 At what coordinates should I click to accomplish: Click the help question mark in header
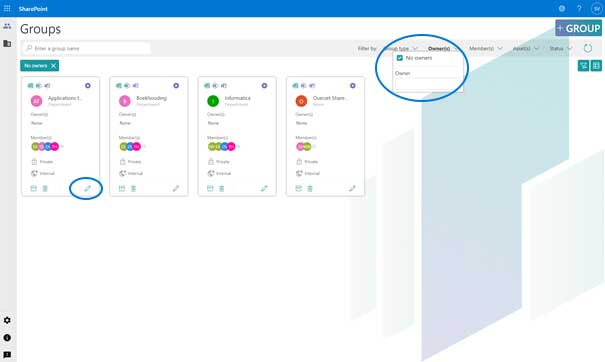coord(579,8)
